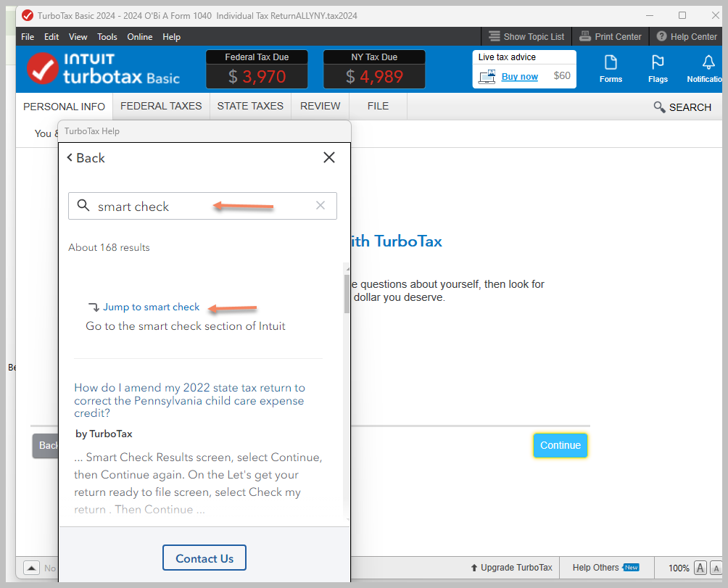Viewport: 728px width, 588px height.
Task: Click the Help Center question-mark icon
Action: click(x=661, y=36)
